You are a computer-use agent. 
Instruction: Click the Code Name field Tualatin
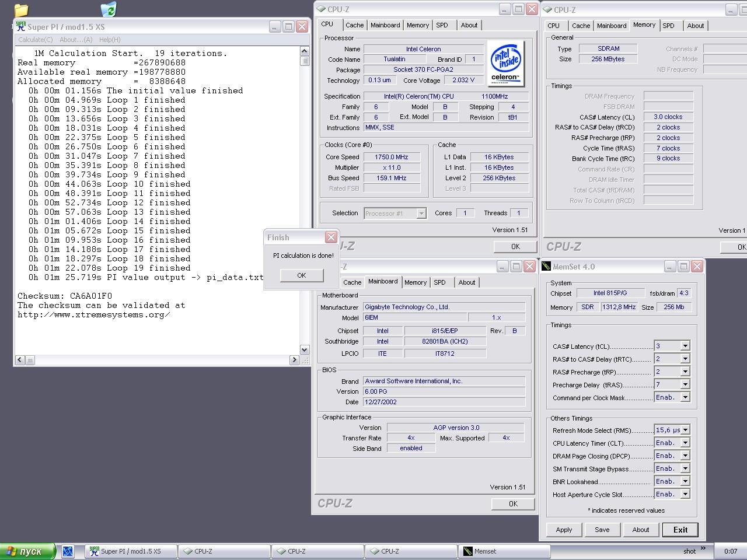tap(395, 59)
